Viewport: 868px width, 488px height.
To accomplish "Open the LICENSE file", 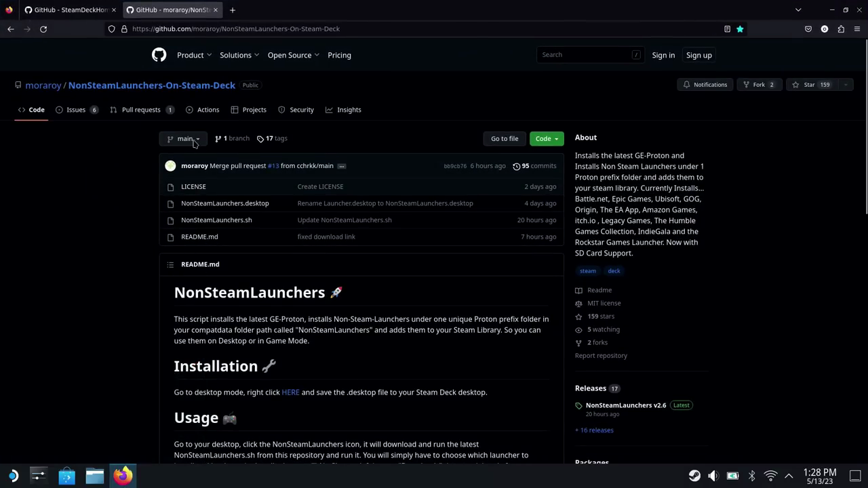I will 193,187.
